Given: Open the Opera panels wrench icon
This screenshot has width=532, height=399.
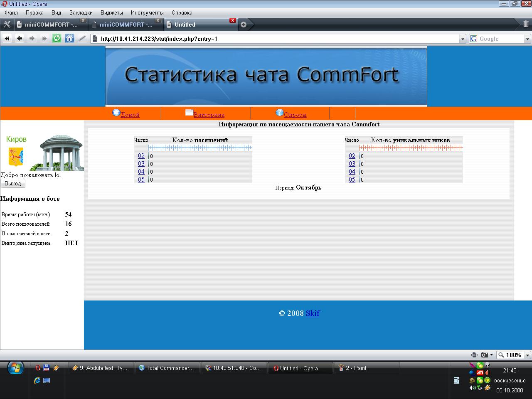Looking at the screenshot, I should (7, 25).
